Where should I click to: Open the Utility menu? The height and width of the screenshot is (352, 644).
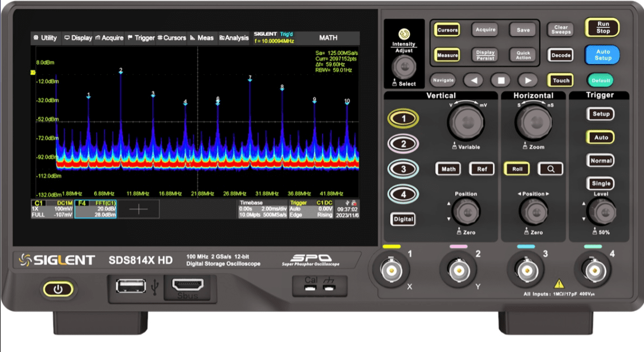(46, 38)
